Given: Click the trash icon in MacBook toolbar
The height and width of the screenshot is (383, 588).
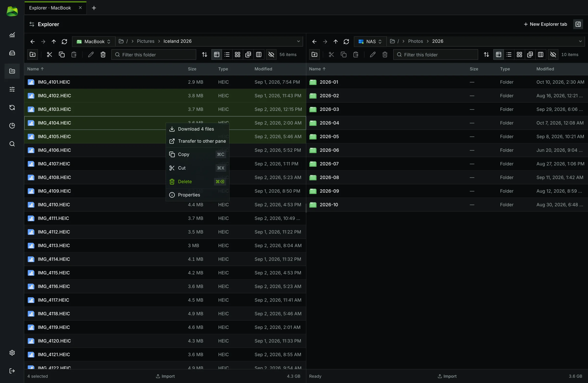Looking at the screenshot, I should tap(103, 55).
